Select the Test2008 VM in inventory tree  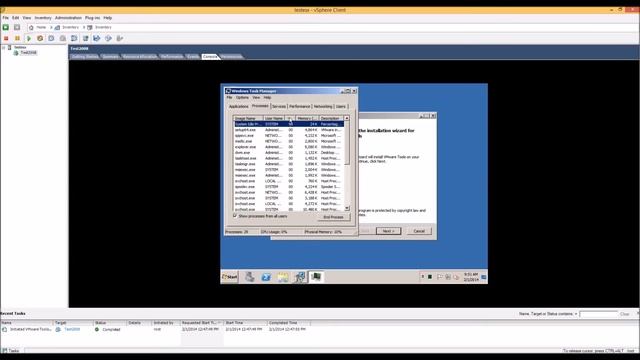click(x=28, y=53)
